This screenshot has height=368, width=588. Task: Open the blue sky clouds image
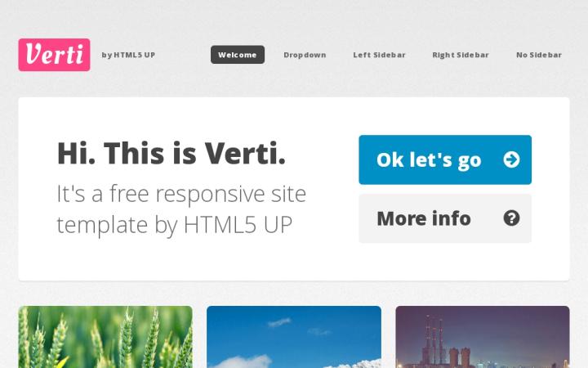(x=294, y=337)
